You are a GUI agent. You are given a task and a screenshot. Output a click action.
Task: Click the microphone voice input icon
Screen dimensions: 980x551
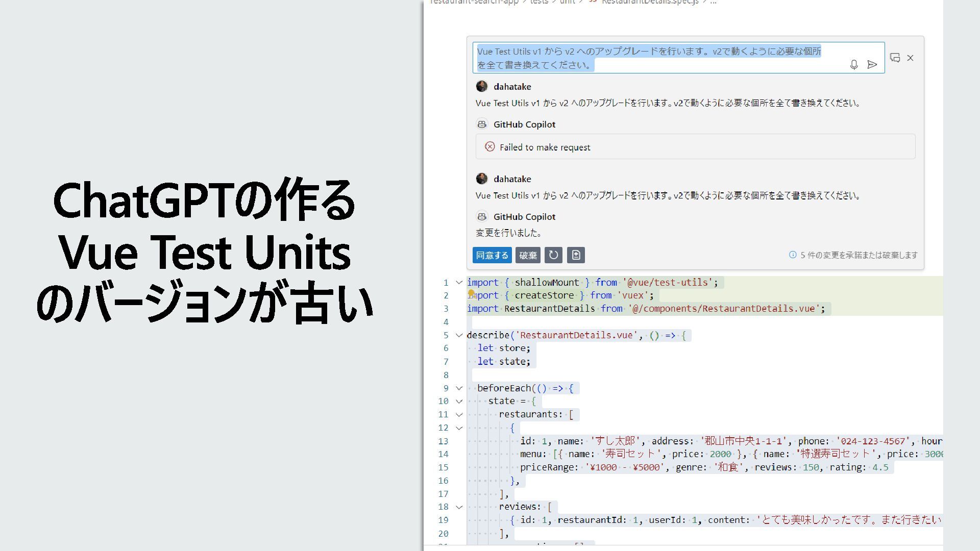(x=853, y=65)
